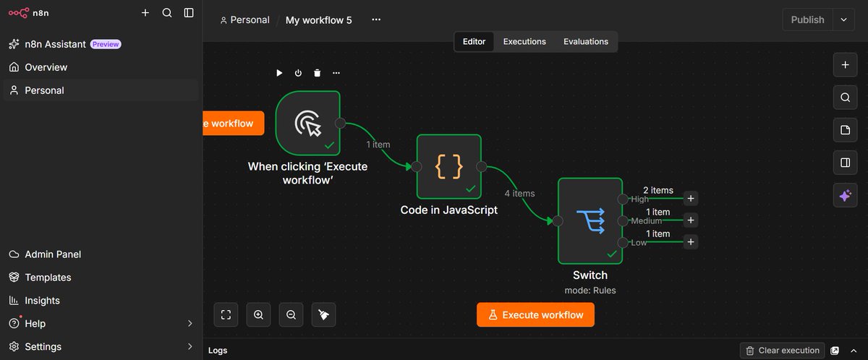Select Personal in the sidebar
The image size is (868, 360).
point(101,90)
